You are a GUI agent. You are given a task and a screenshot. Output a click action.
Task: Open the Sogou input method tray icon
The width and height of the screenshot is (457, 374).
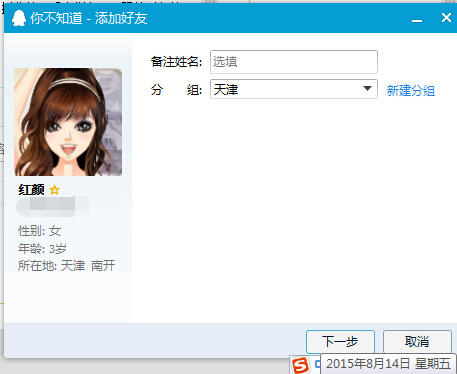[x=300, y=365]
